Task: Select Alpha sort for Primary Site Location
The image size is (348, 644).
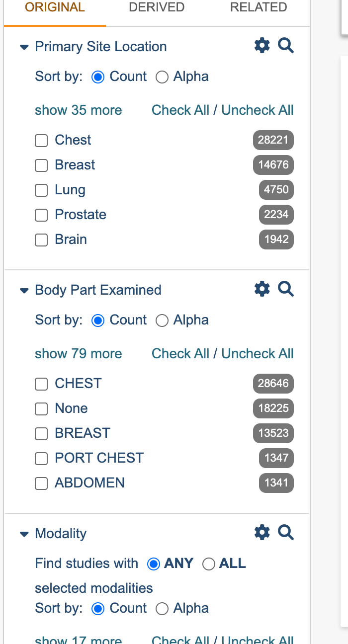Action: click(162, 77)
